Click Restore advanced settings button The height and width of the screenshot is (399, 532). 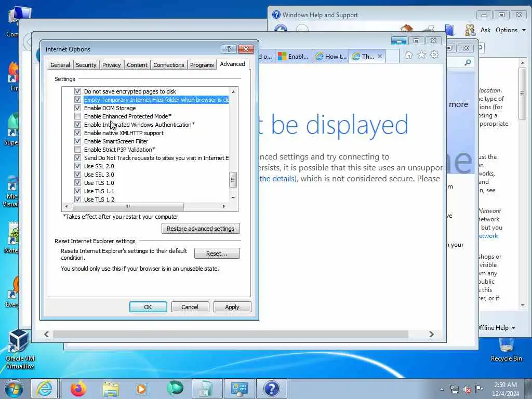(201, 229)
